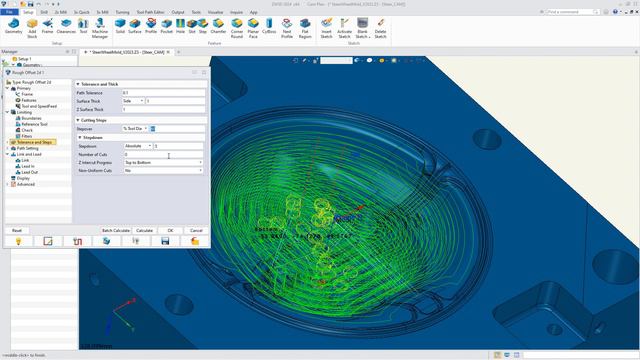
Task: Select the CylBoss feature icon
Action: (269, 26)
